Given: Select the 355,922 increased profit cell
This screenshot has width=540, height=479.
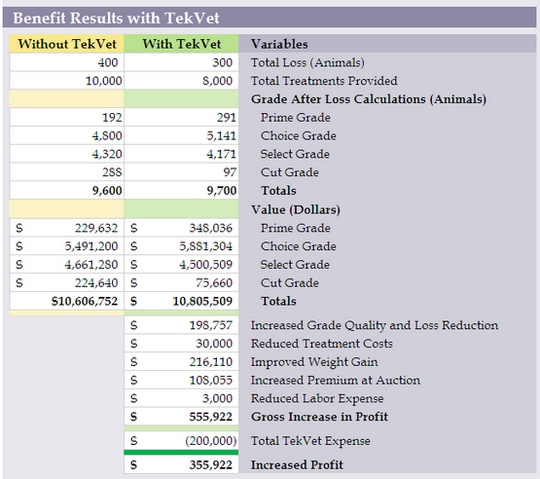Looking at the screenshot, I should [181, 465].
